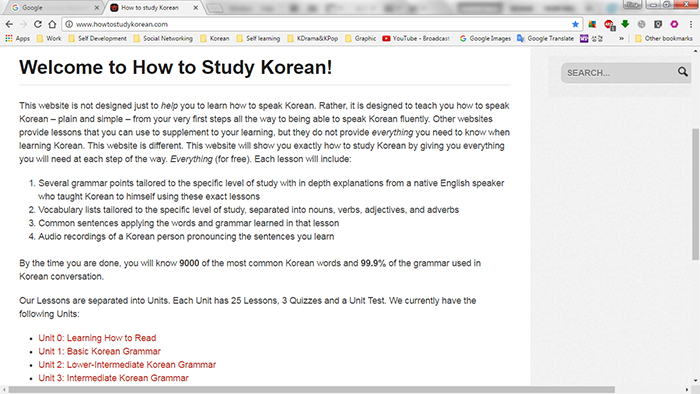The image size is (700, 394).
Task: Open the Apps grid shortcut
Action: click(17, 38)
